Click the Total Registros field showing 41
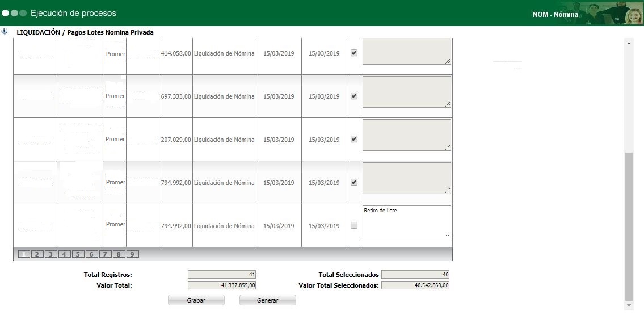Image resolution: width=644 pixels, height=315 pixels. [x=222, y=275]
